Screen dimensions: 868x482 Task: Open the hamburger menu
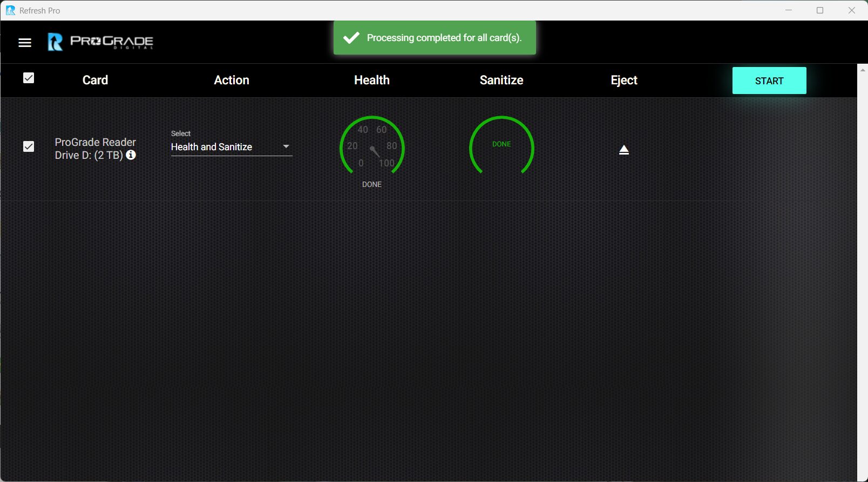pyautogui.click(x=25, y=43)
